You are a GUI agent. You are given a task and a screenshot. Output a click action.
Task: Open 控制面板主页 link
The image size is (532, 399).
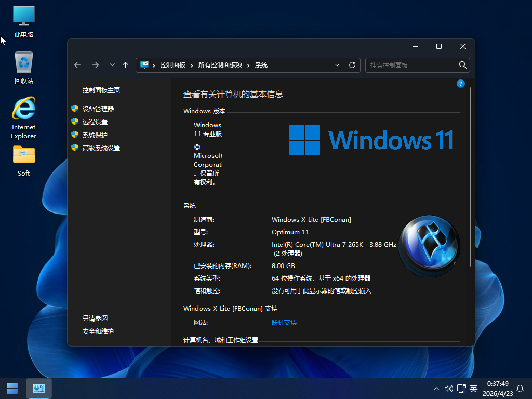pyautogui.click(x=101, y=90)
